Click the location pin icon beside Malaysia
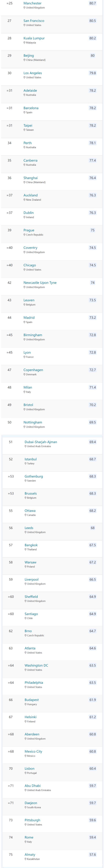Image resolution: width=105 pixels, height=868 pixels. (x=25, y=43)
